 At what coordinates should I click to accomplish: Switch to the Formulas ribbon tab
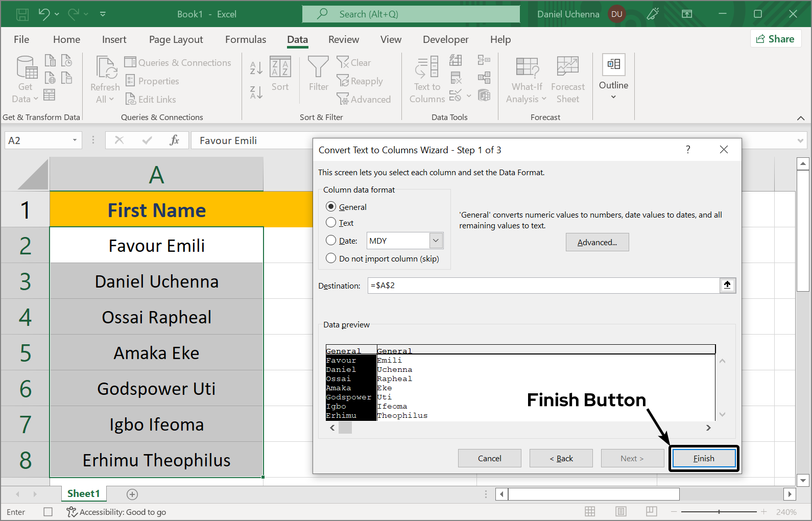(x=246, y=39)
